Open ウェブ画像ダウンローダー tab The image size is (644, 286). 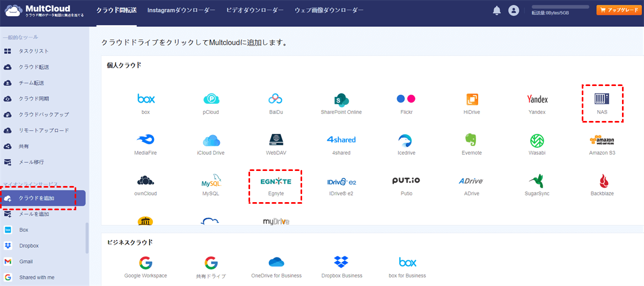click(329, 10)
